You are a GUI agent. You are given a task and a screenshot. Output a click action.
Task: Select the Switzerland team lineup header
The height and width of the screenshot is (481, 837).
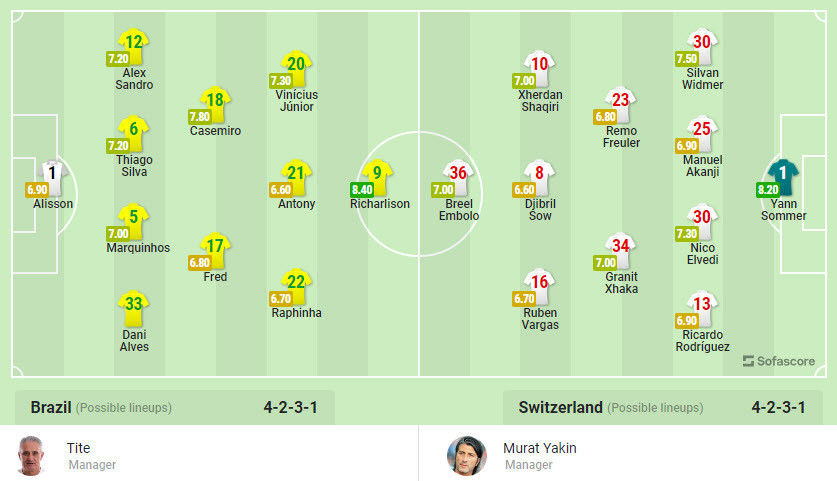[x=560, y=407]
